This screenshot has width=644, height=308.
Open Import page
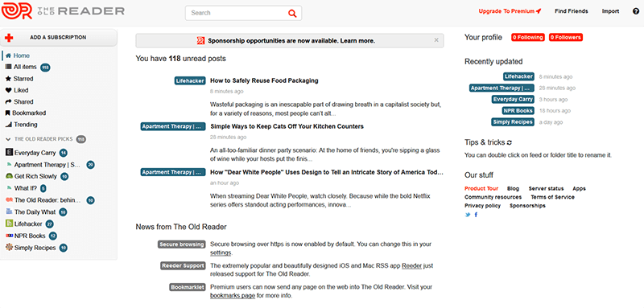610,11
